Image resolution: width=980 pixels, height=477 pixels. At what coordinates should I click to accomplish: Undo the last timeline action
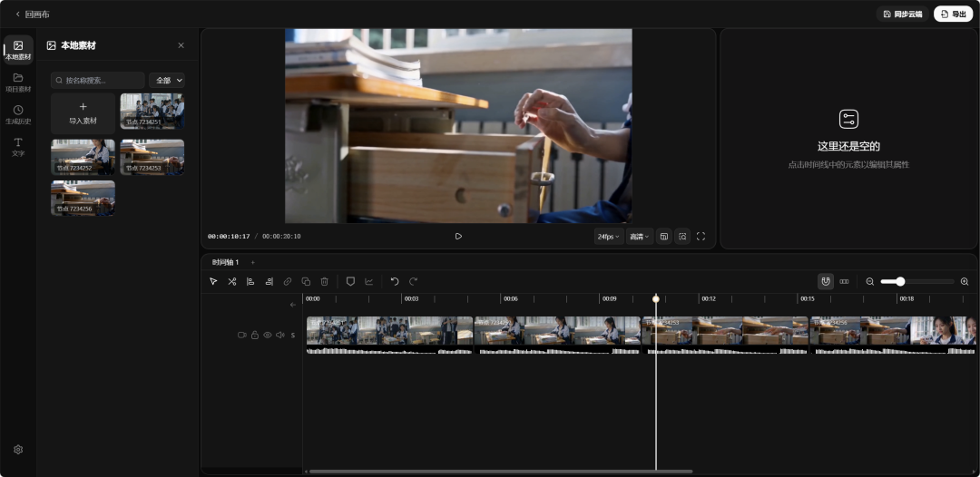click(x=395, y=282)
